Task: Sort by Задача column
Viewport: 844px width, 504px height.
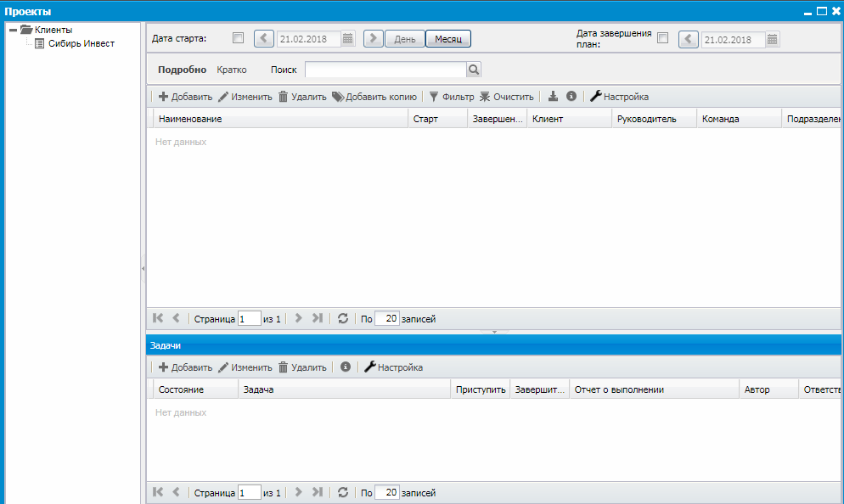Action: [x=344, y=389]
